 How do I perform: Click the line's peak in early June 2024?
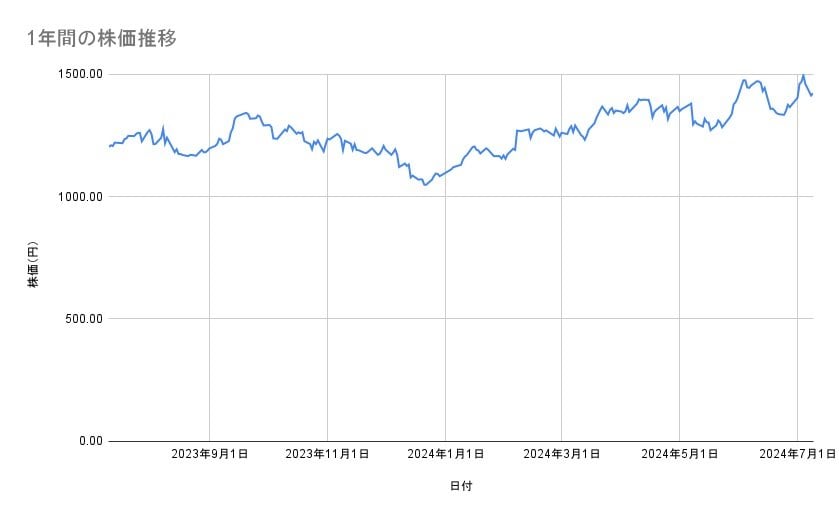[743, 80]
